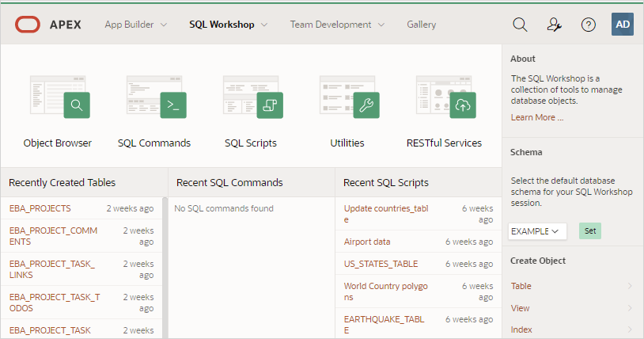The width and height of the screenshot is (644, 339).
Task: Click the Recently Created Tables scrollbar
Action: [x=165, y=268]
